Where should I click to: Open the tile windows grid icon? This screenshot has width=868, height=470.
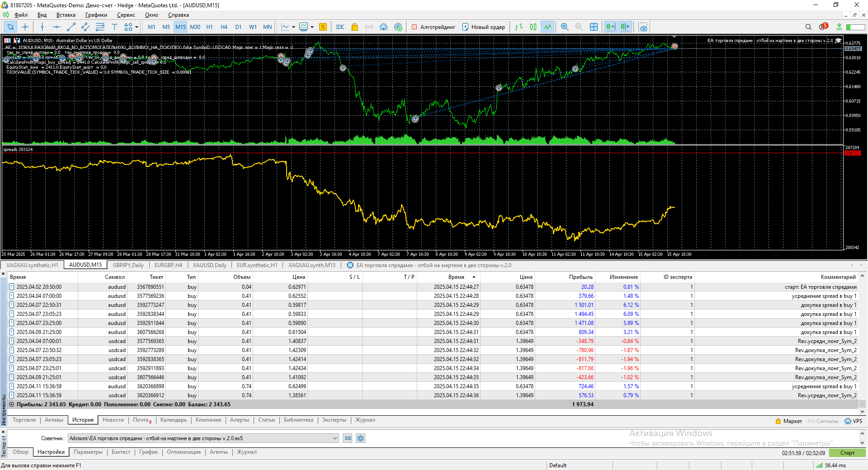(594, 27)
